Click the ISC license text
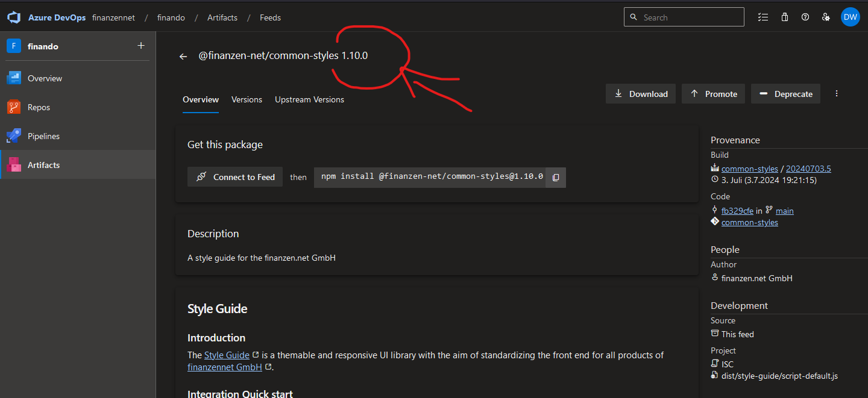This screenshot has height=398, width=868. click(728, 364)
